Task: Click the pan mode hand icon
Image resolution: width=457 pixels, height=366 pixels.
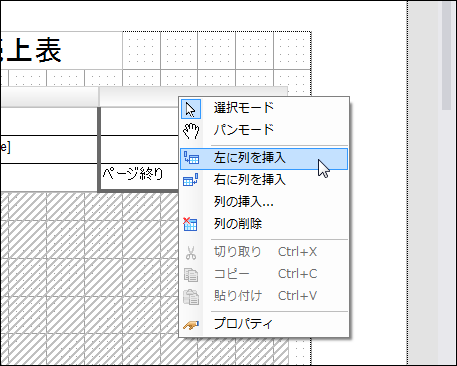Action: (x=191, y=131)
